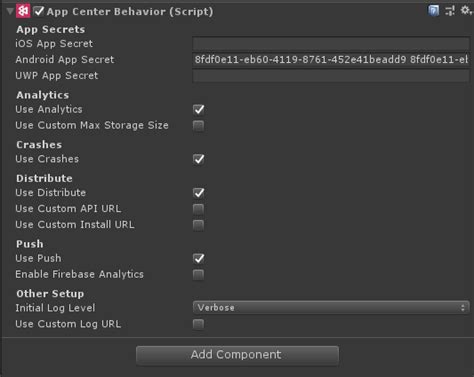Collapse the App Center Behavior component foldout
The width and height of the screenshot is (474, 377).
pyautogui.click(x=10, y=11)
